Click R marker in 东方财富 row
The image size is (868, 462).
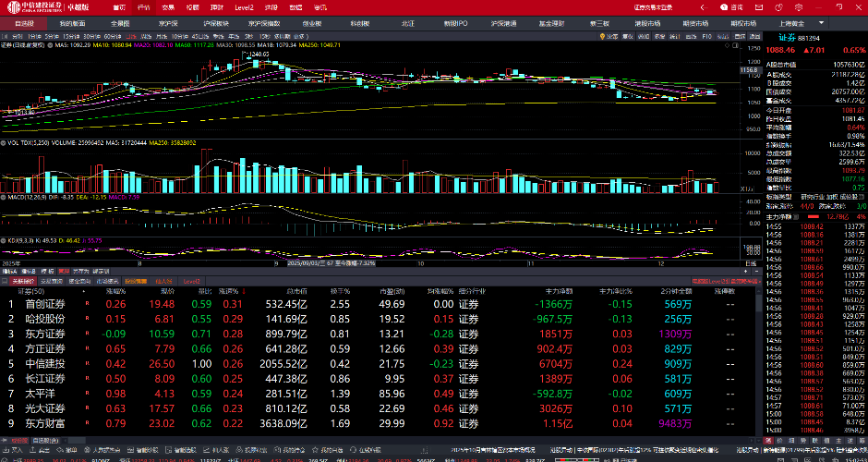click(x=87, y=423)
